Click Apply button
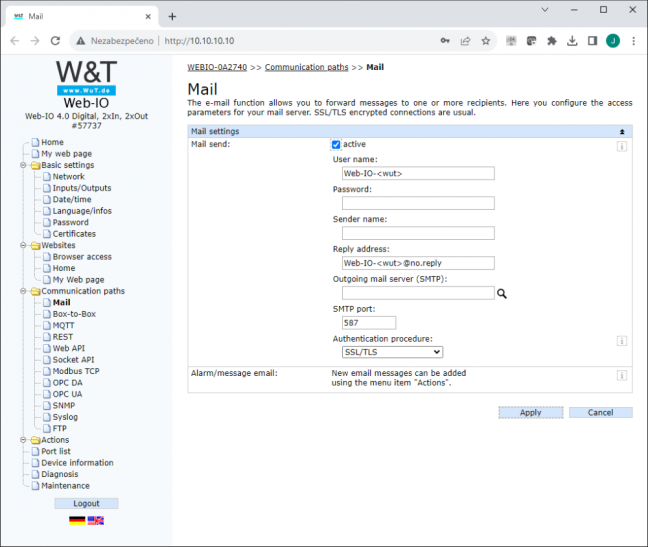This screenshot has height=547, width=648. [531, 412]
